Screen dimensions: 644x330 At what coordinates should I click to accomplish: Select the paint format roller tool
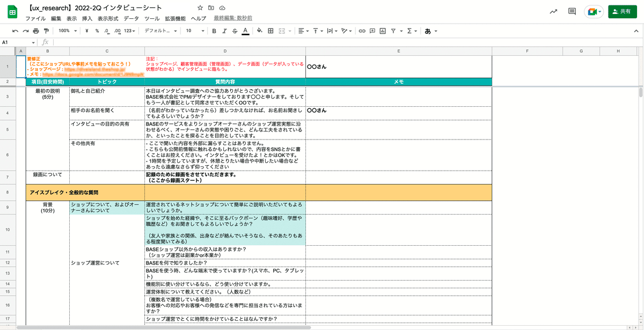click(46, 31)
